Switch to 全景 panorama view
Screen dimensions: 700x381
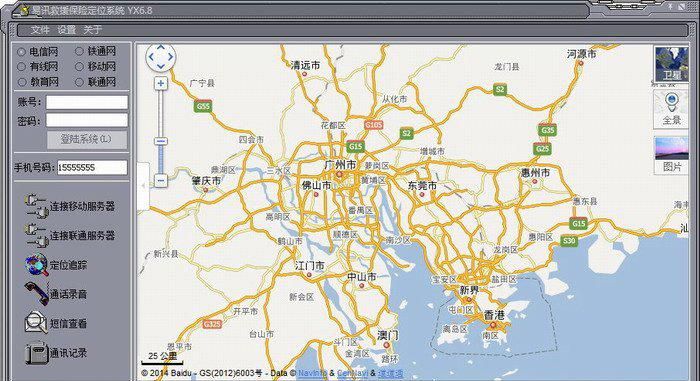[671, 109]
